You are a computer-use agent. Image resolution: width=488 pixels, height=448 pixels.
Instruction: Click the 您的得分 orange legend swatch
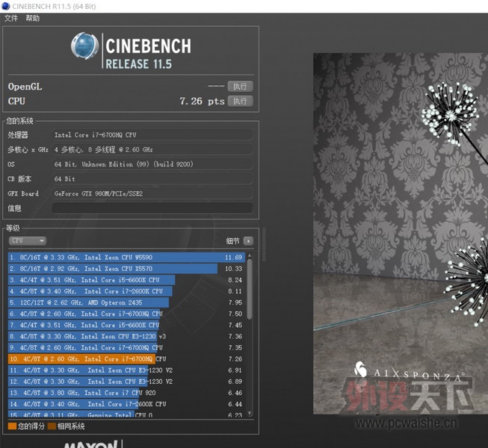tap(12, 426)
